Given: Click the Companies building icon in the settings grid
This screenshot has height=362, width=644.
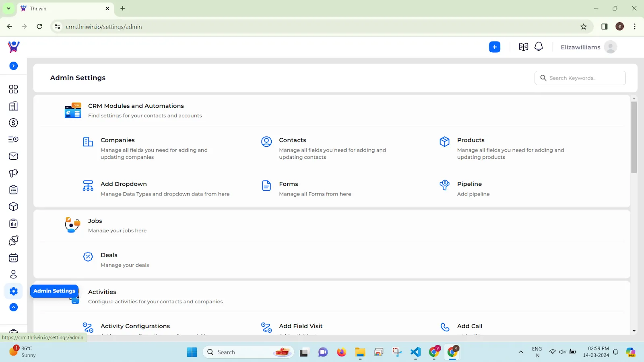Looking at the screenshot, I should click(x=88, y=142).
